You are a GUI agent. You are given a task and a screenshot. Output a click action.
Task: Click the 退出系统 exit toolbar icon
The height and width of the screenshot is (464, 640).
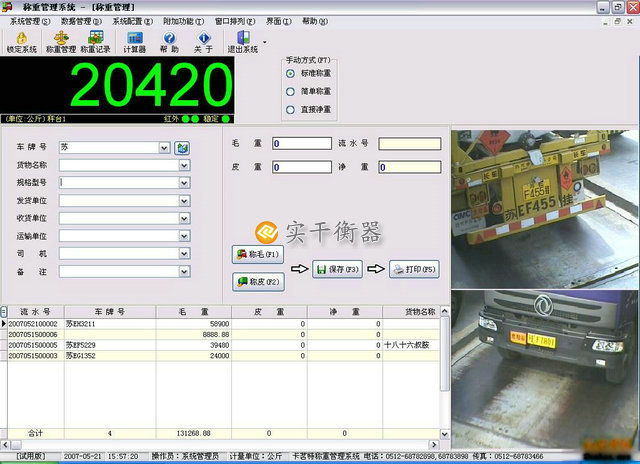pyautogui.click(x=244, y=40)
